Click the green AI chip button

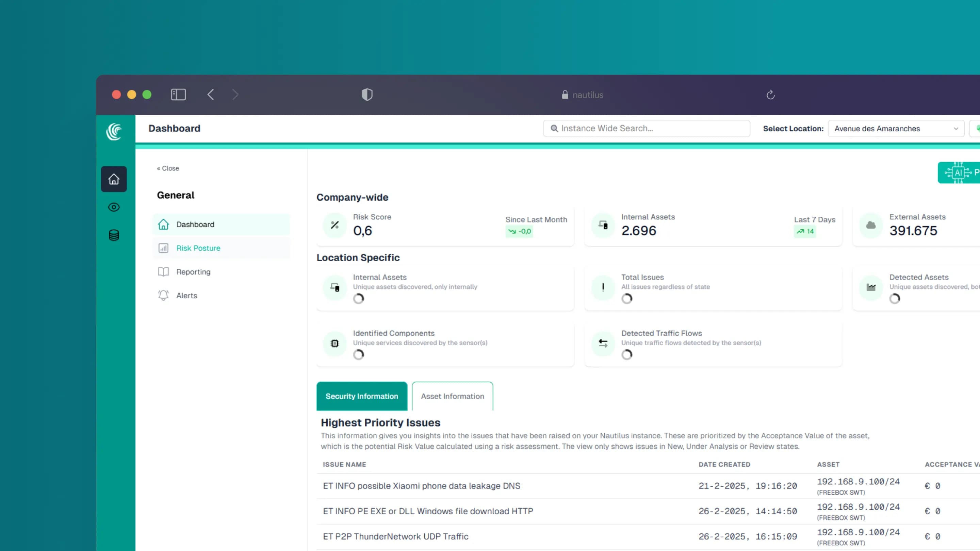tap(959, 173)
